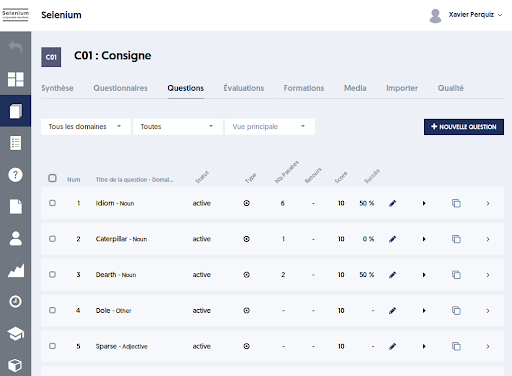Image resolution: width=512 pixels, height=376 pixels.
Task: Duplicate the Dole question with copy icon
Action: (x=456, y=311)
